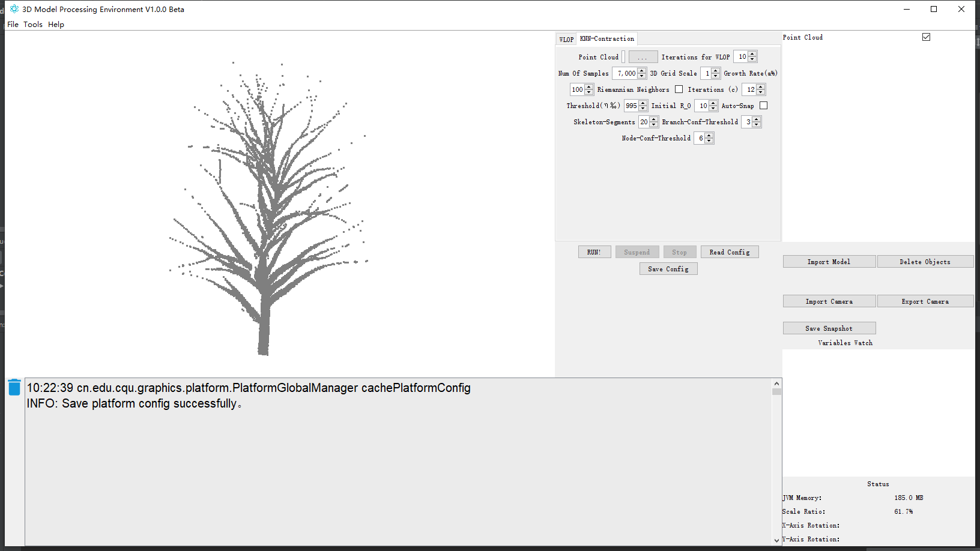Decrease the Node-Conf-Threshold spinner value
This screenshot has height=551, width=980.
click(x=709, y=140)
